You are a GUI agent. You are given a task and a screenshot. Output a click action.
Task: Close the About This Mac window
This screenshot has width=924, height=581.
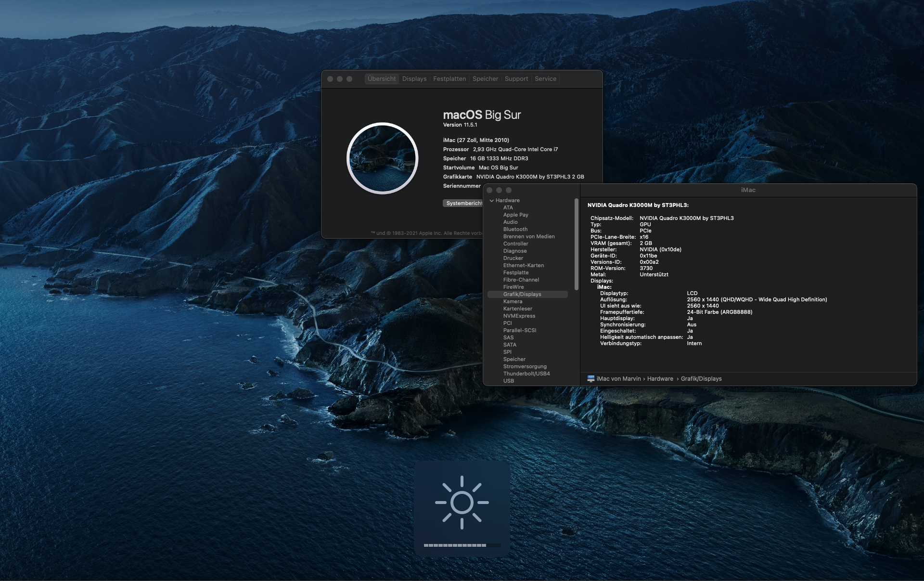[x=330, y=79]
